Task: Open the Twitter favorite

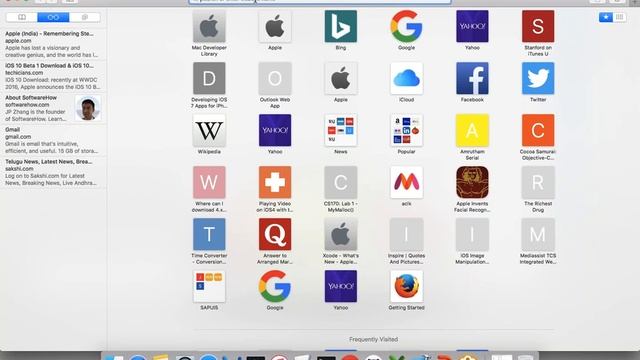Action: (x=538, y=78)
